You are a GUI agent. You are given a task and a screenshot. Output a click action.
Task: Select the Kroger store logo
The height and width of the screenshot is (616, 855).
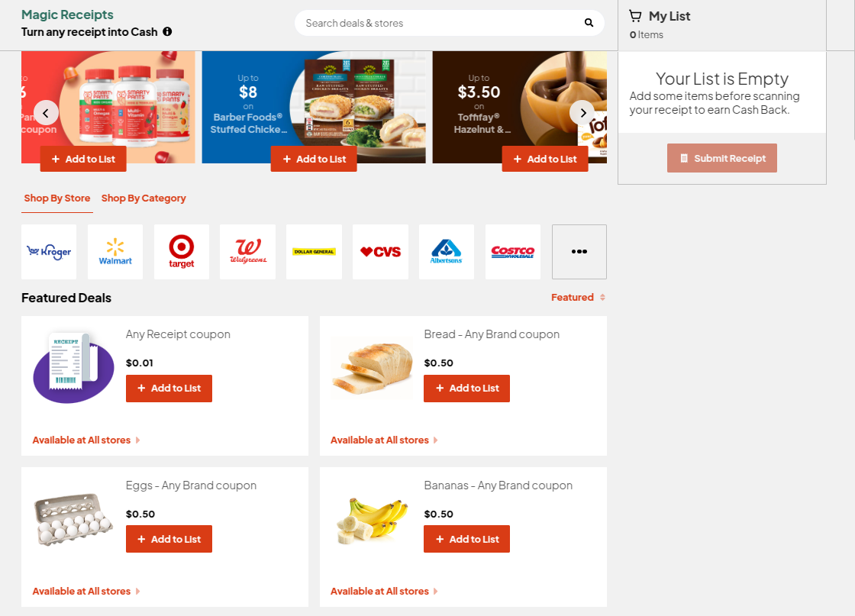(49, 252)
